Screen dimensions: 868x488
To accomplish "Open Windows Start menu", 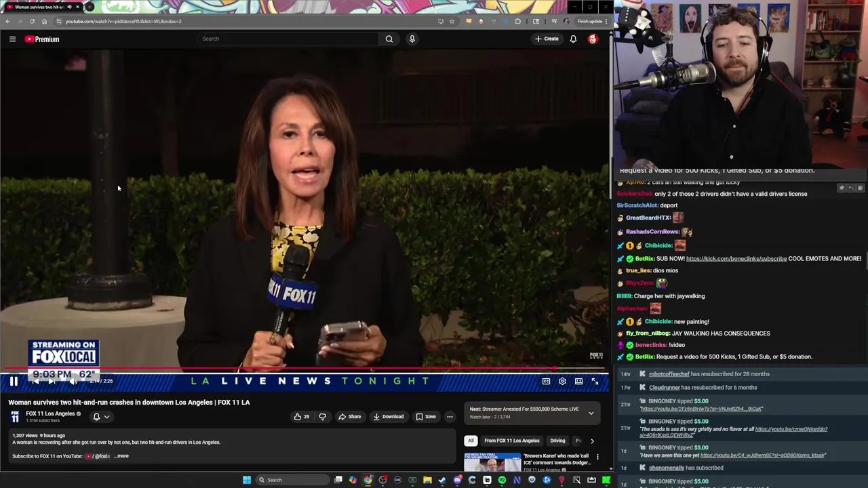I will coord(247,480).
